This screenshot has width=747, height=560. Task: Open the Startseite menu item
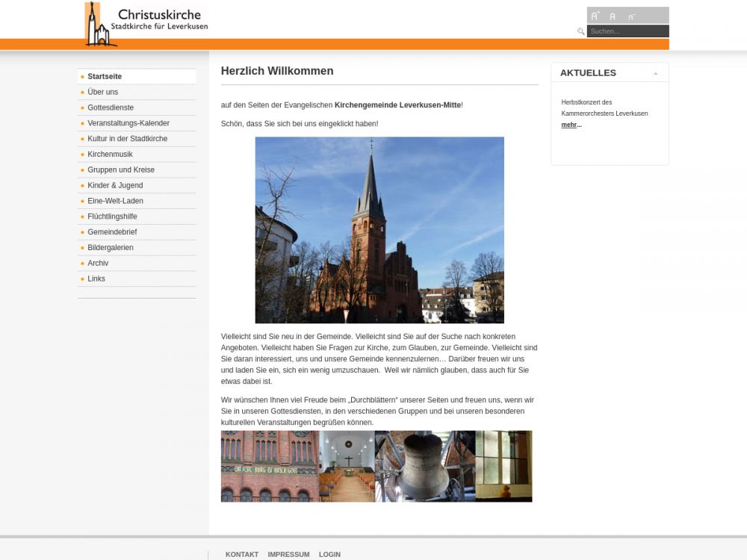click(x=105, y=76)
